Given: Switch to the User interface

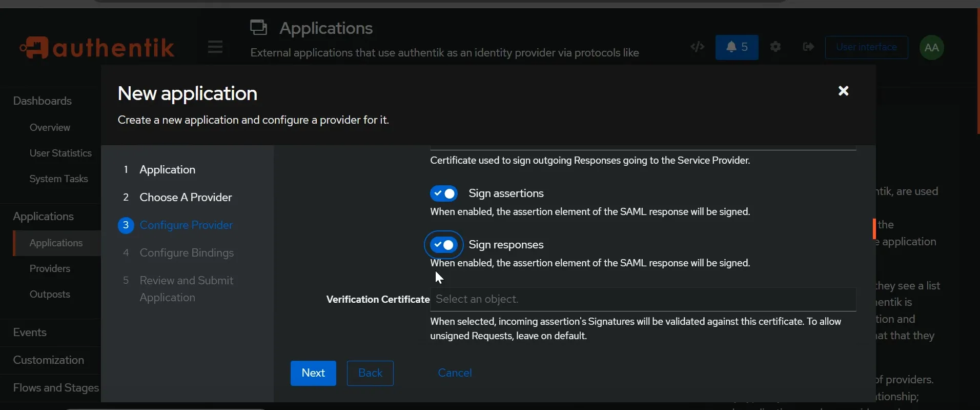Looking at the screenshot, I should click(x=867, y=47).
